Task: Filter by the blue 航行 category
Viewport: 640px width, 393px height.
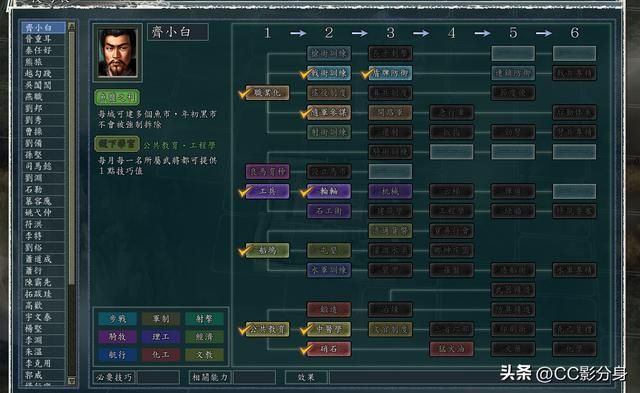Action: click(x=117, y=355)
